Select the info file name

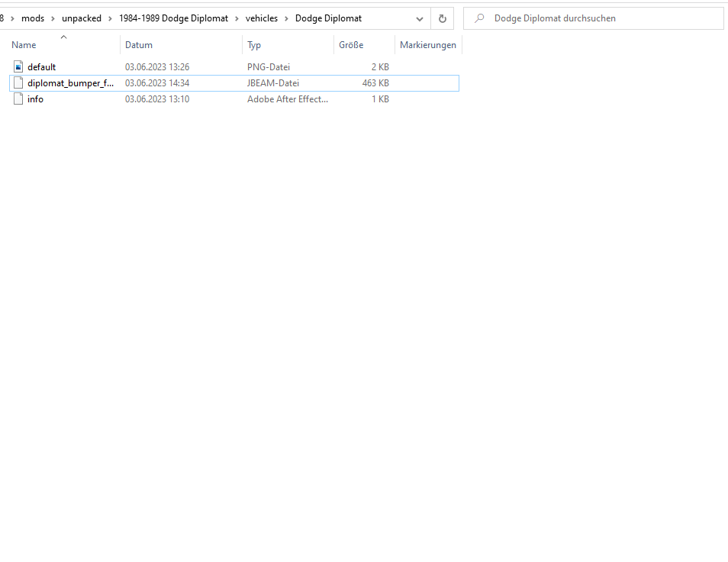pos(35,99)
